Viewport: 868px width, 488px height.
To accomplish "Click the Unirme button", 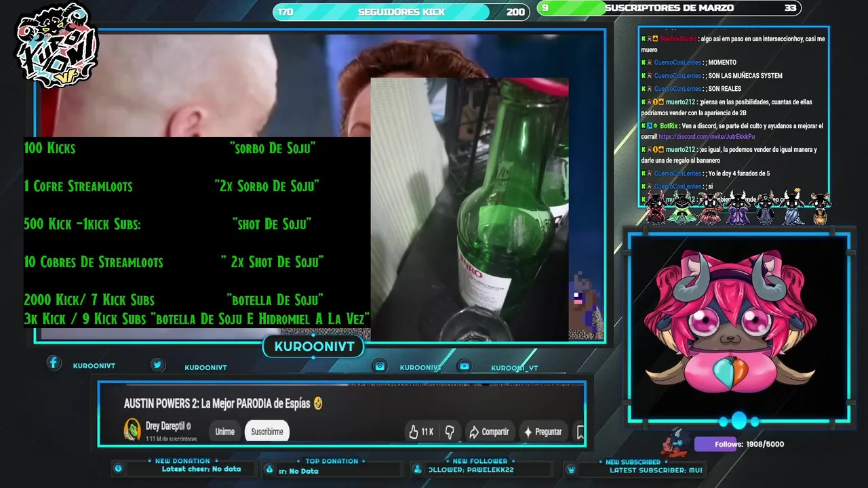I will click(x=224, y=432).
